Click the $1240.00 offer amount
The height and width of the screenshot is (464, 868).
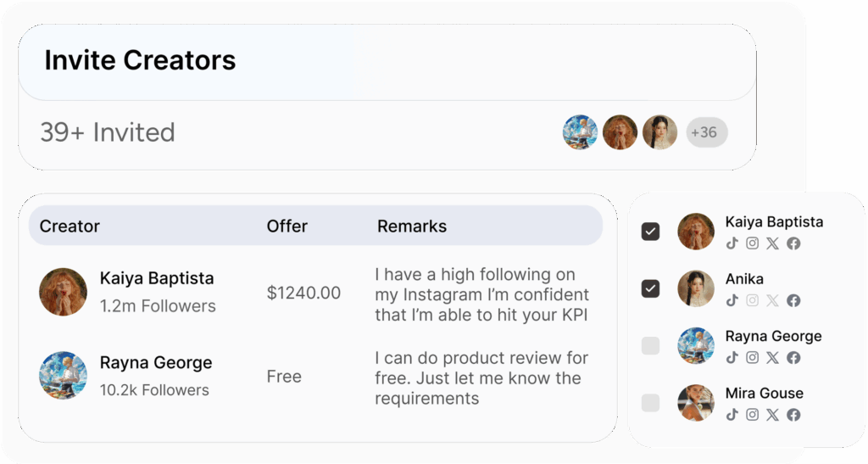click(303, 293)
